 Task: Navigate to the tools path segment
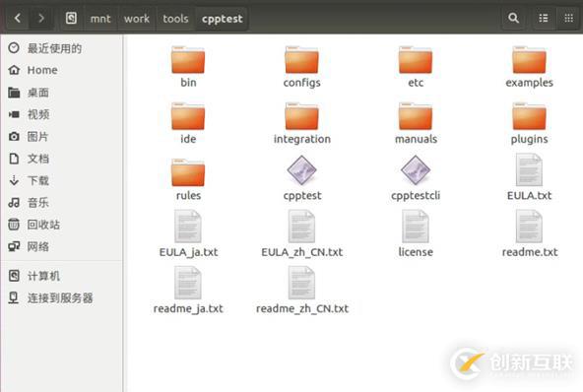pos(175,19)
